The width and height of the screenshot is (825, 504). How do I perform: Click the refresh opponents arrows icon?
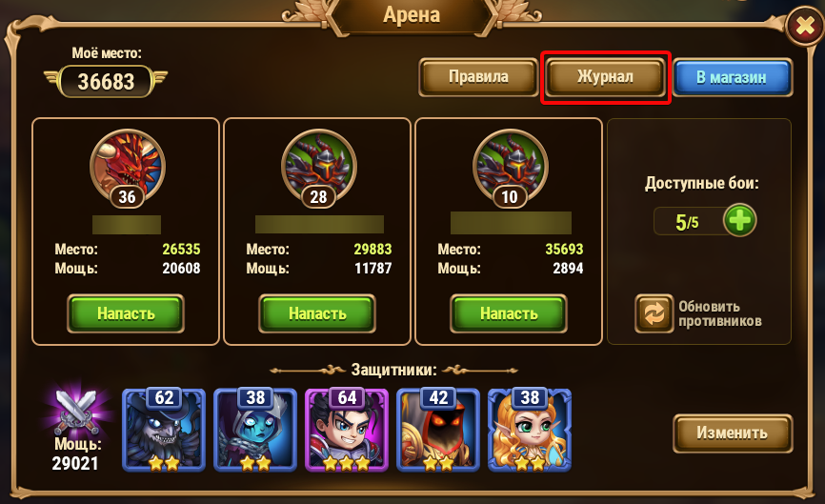click(654, 313)
